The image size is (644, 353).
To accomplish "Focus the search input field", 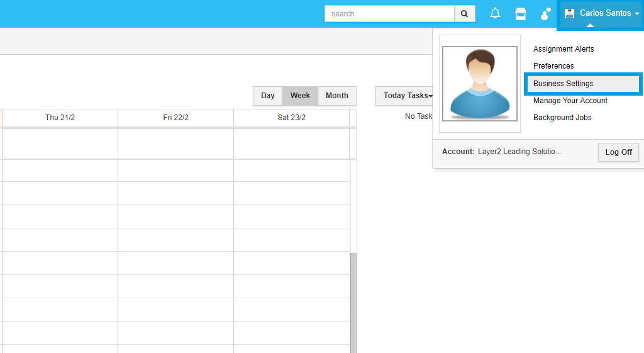I will coord(389,14).
